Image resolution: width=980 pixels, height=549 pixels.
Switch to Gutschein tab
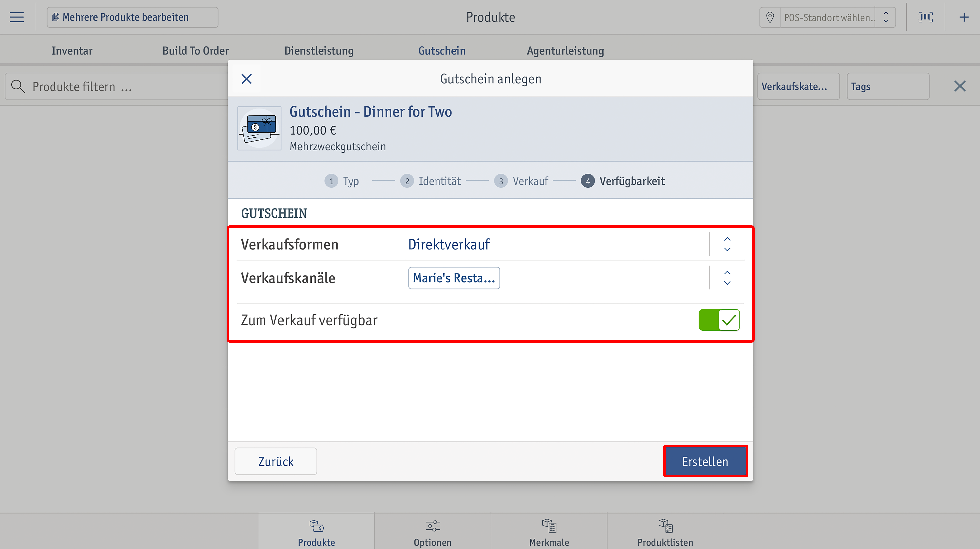[x=442, y=51]
